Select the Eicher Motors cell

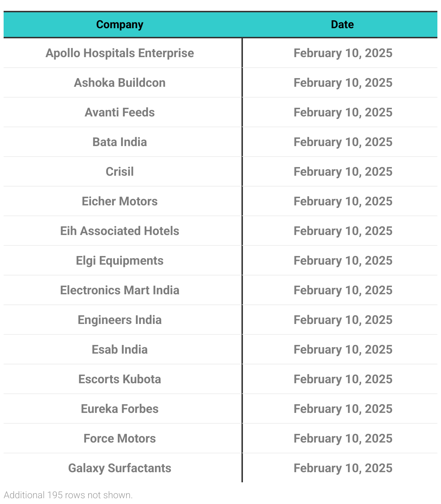click(120, 201)
